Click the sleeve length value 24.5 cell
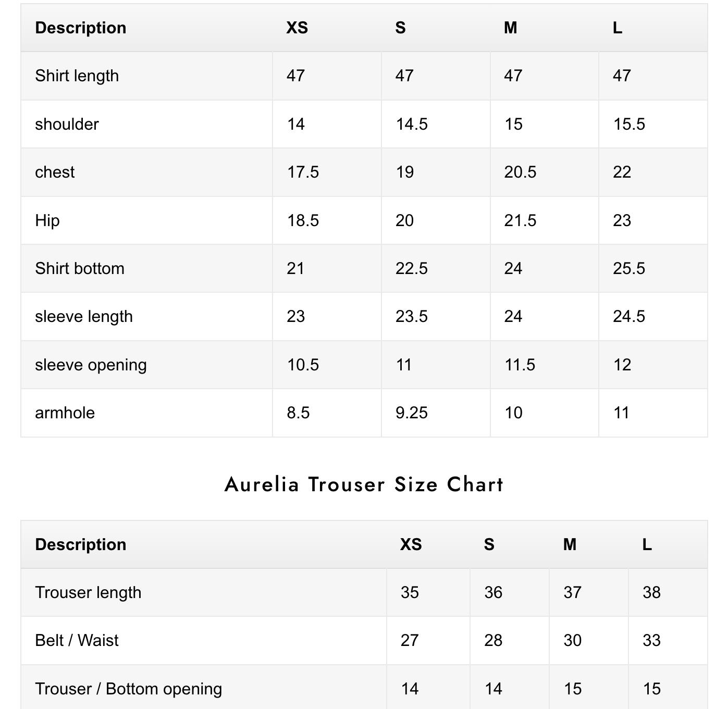This screenshot has width=728, height=709. coord(629,317)
